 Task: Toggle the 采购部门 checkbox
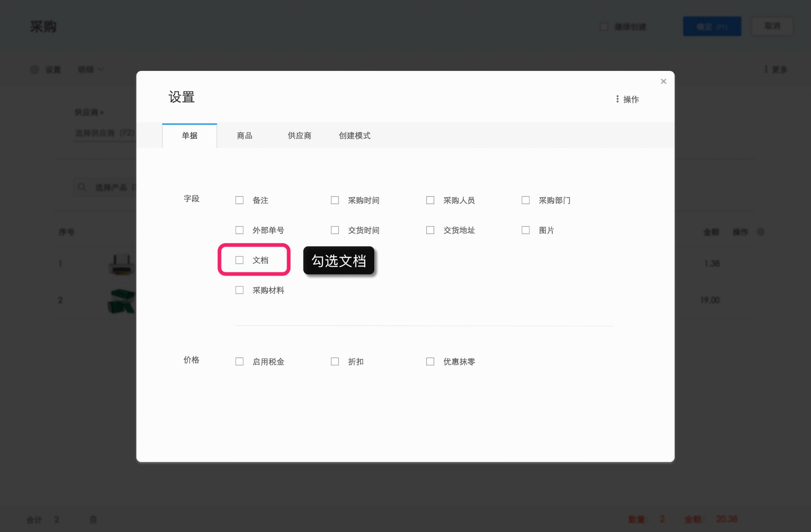526,200
